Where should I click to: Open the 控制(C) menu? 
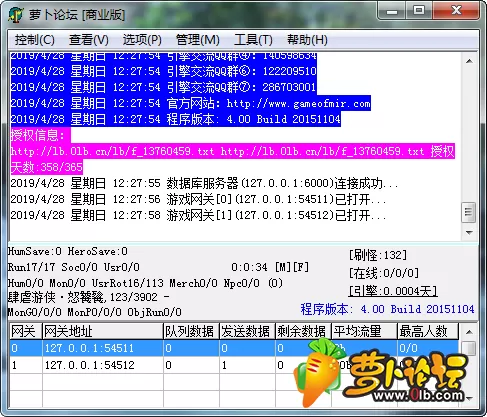[x=34, y=40]
